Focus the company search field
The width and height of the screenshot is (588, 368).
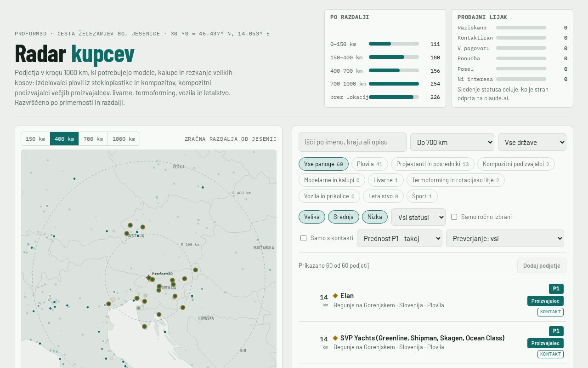pyautogui.click(x=352, y=142)
